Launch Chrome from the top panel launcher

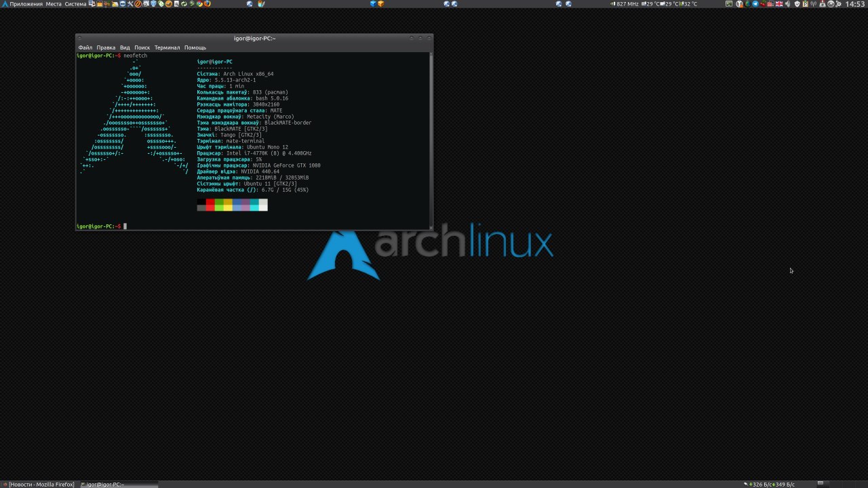pos(199,4)
